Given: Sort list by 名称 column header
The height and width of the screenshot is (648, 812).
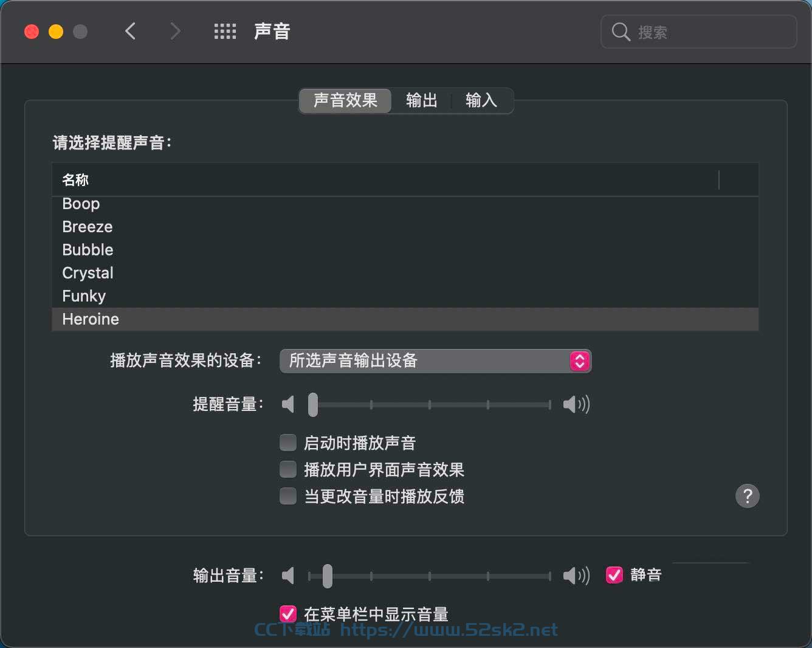Looking at the screenshot, I should [385, 180].
